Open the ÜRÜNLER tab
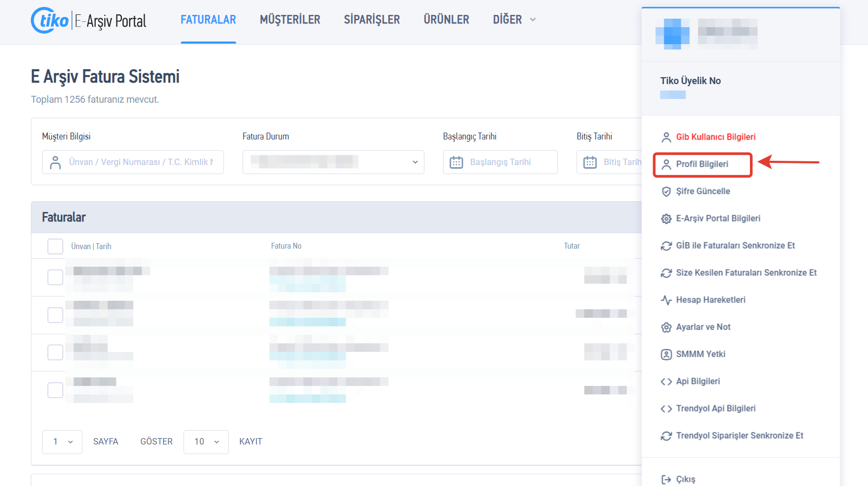Viewport: 868px width, 486px height. click(446, 20)
